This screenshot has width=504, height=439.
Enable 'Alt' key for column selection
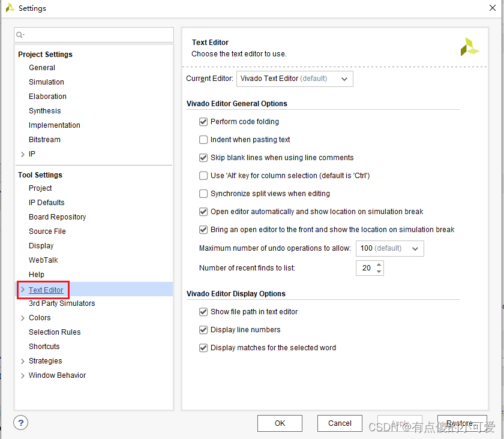(203, 176)
